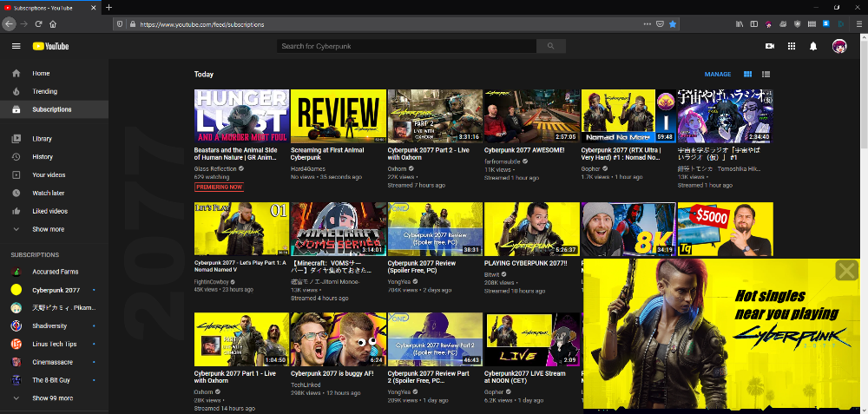Click the YouTube logo

(x=50, y=46)
